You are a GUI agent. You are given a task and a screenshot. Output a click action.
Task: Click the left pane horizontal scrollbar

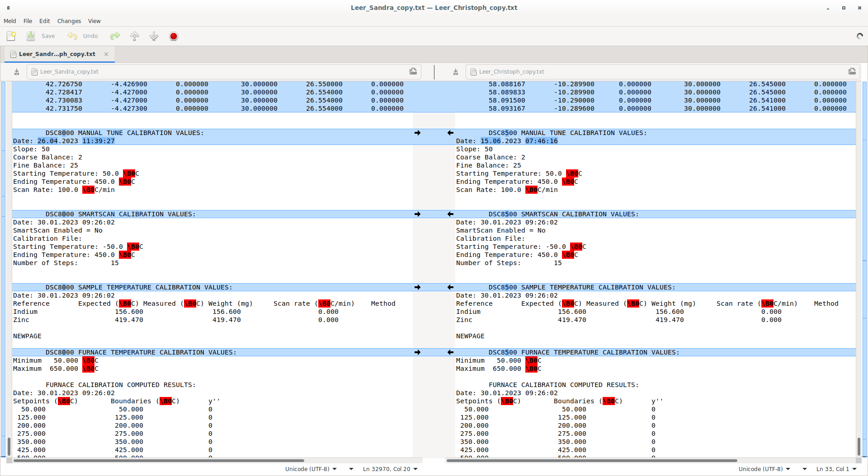[158, 461]
